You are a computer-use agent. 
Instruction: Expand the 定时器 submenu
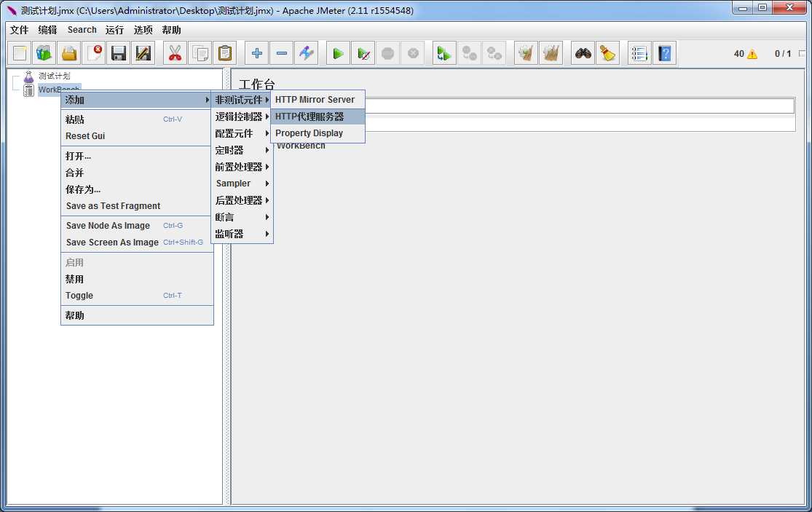pos(242,150)
